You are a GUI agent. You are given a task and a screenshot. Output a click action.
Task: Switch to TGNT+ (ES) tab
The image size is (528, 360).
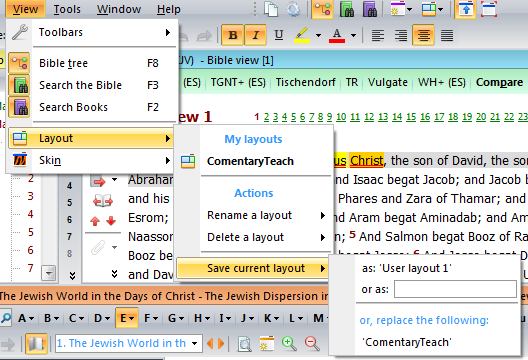238,82
